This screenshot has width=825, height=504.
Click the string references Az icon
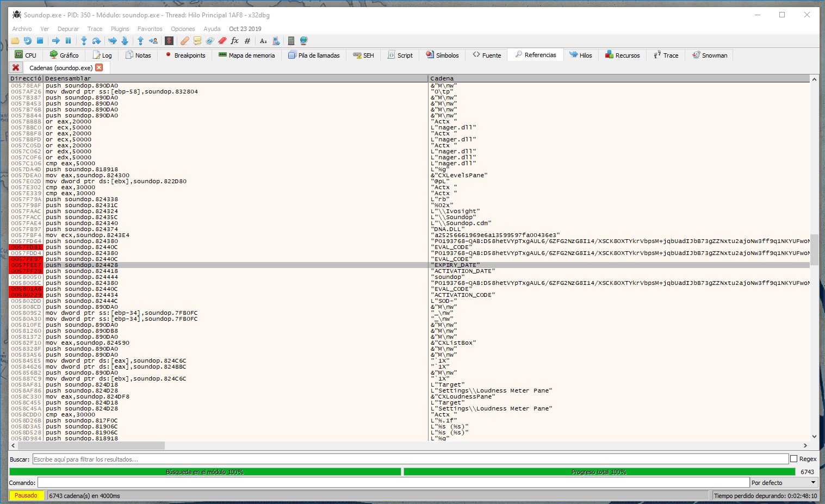263,41
